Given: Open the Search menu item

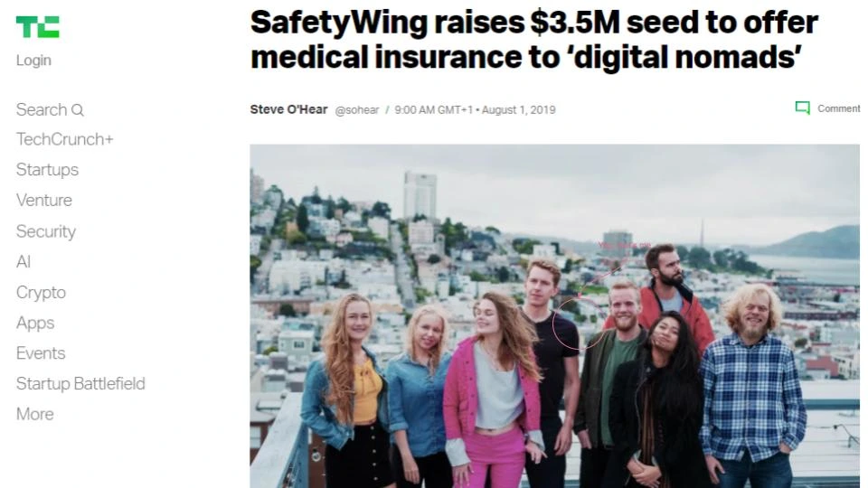Looking at the screenshot, I should pyautogui.click(x=50, y=109).
